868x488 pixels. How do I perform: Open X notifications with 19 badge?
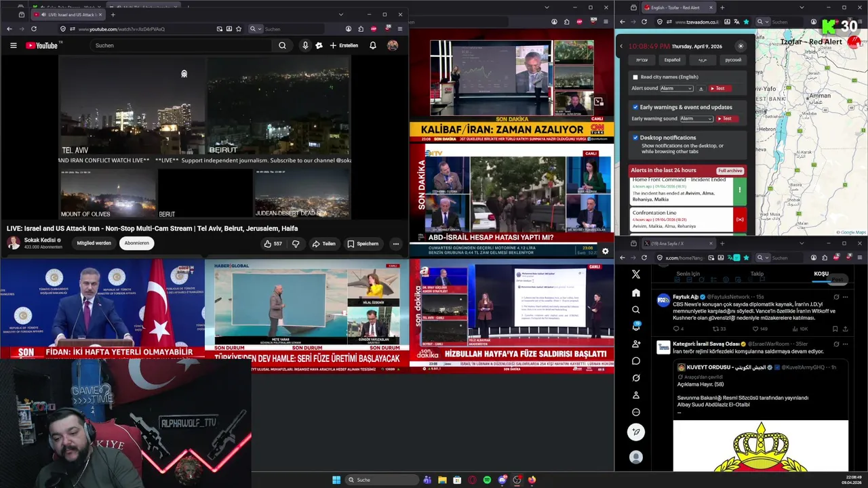(x=636, y=326)
